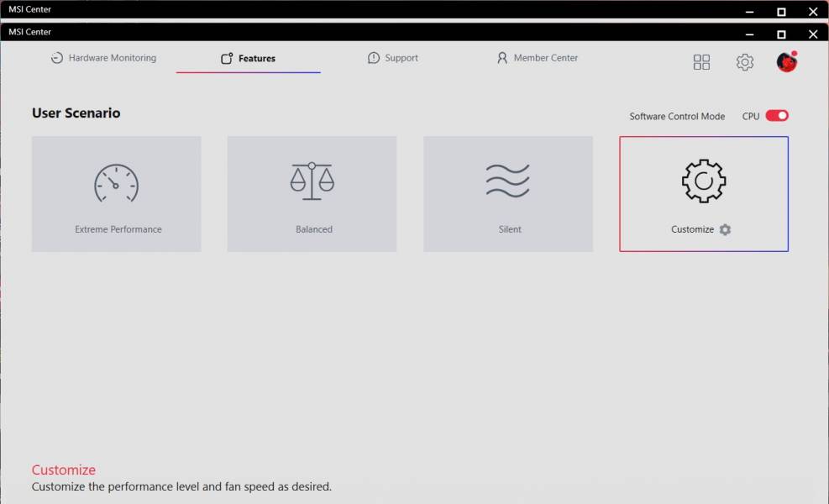Select the Silent scenario label

tap(510, 229)
